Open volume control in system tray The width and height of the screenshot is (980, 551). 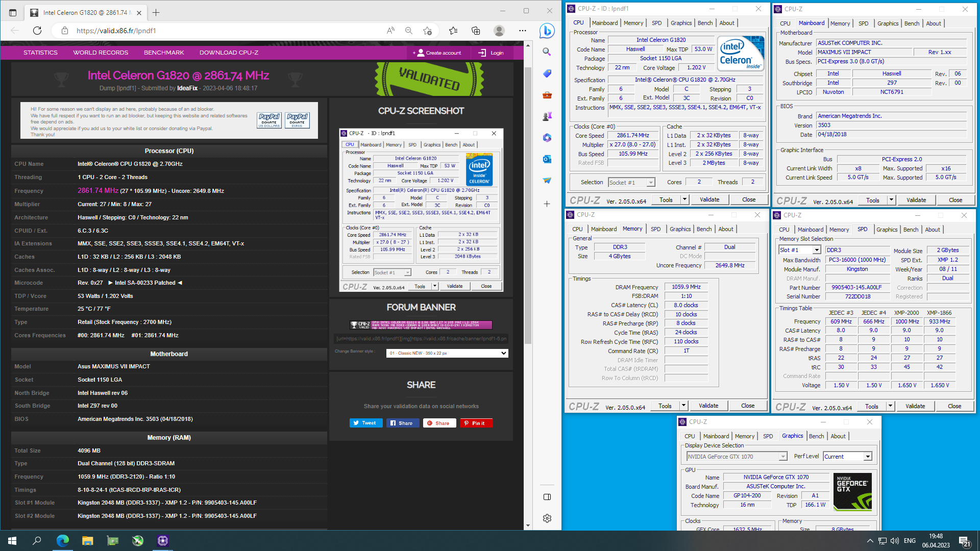click(895, 541)
